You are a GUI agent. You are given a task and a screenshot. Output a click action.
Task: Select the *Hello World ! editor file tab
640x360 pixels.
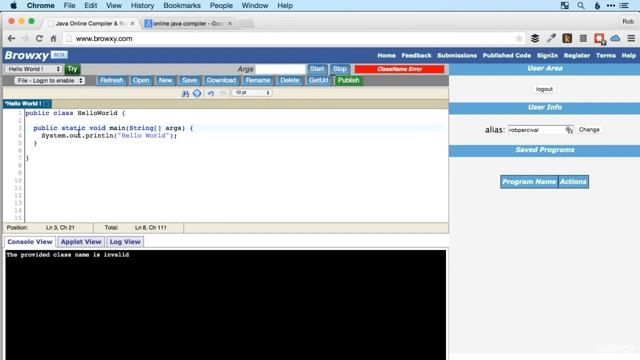[27, 104]
